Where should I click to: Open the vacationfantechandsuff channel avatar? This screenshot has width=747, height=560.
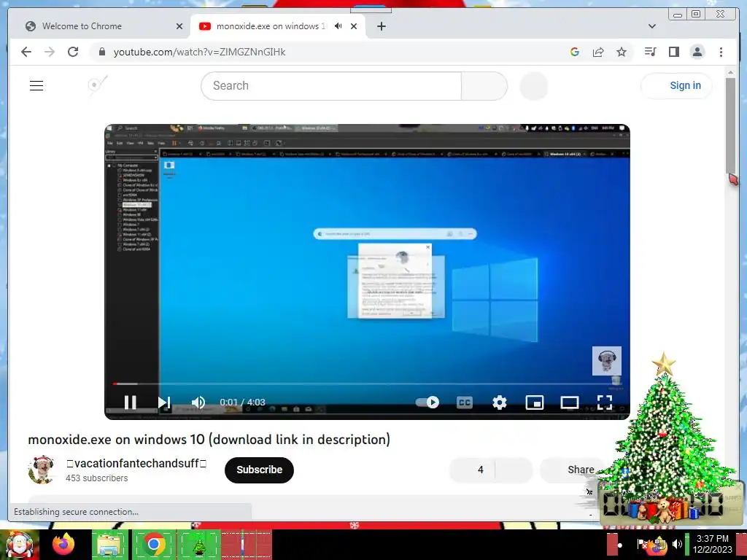tap(42, 470)
